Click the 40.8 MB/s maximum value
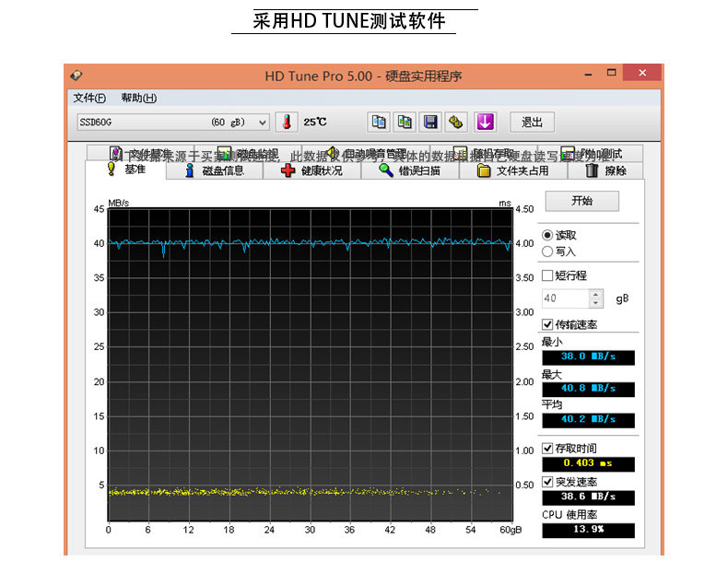The width and height of the screenshot is (728, 573). point(588,389)
